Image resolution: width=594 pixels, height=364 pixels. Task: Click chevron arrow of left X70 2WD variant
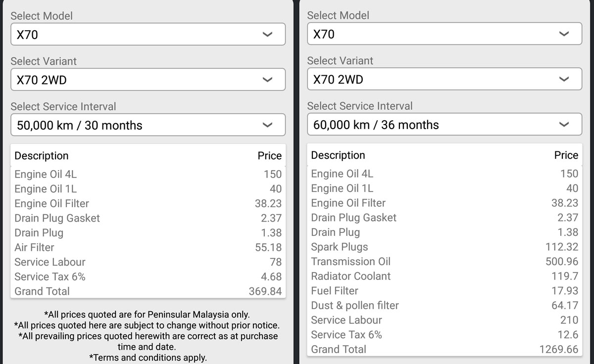click(267, 80)
